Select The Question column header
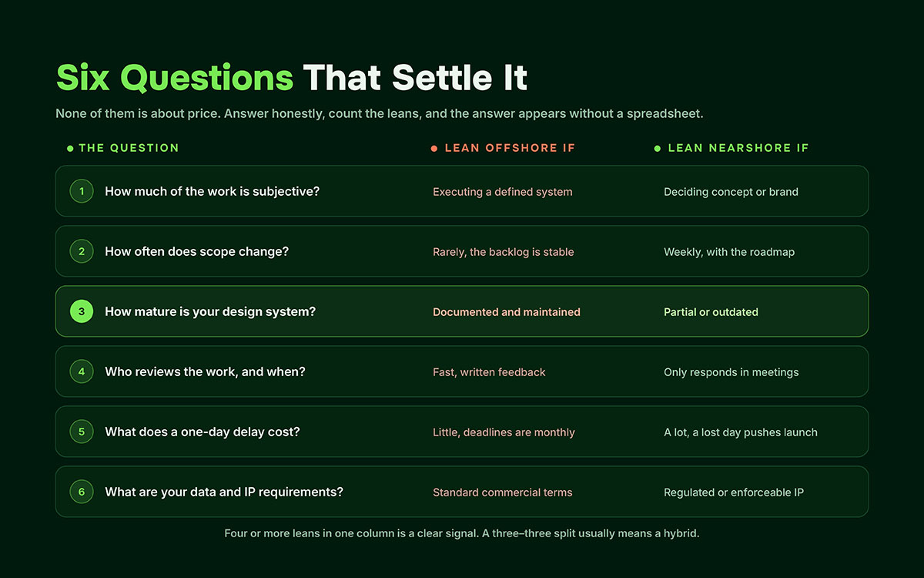 pyautogui.click(x=129, y=148)
